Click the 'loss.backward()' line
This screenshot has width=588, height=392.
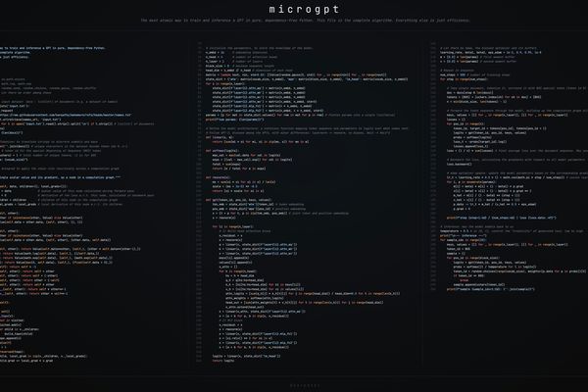pyautogui.click(x=459, y=164)
